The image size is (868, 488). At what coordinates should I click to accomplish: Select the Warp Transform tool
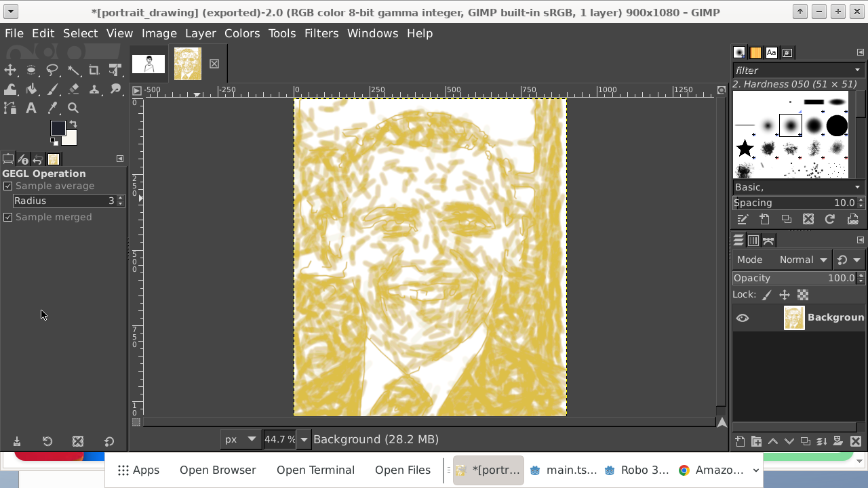(x=10, y=89)
